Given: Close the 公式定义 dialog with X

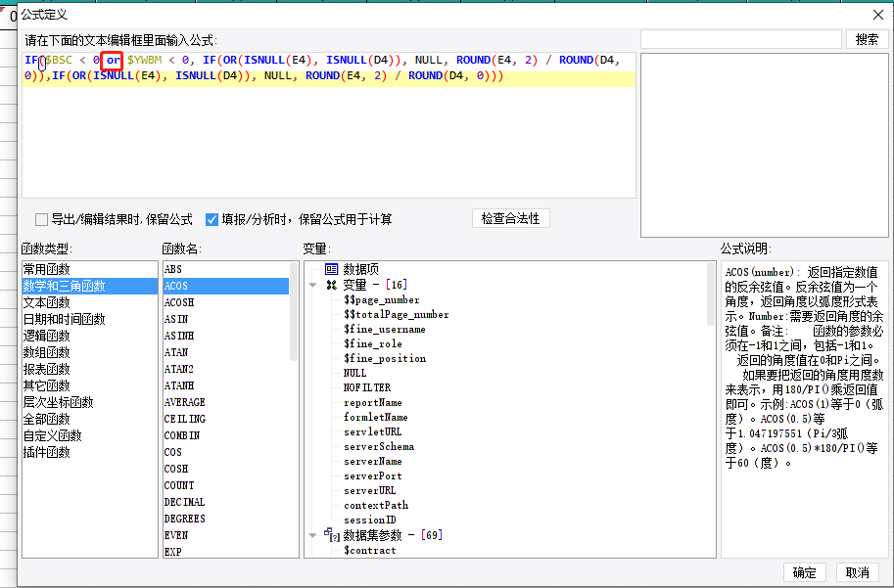Looking at the screenshot, I should (x=877, y=14).
